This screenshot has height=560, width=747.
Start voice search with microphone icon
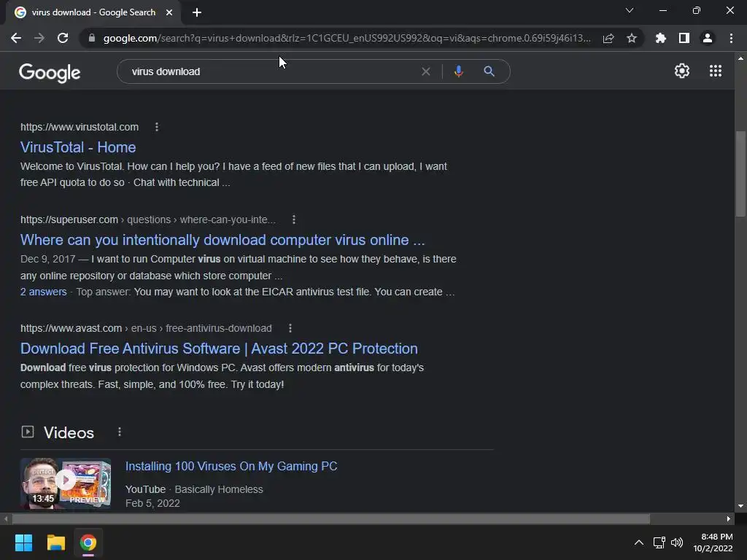tap(458, 71)
